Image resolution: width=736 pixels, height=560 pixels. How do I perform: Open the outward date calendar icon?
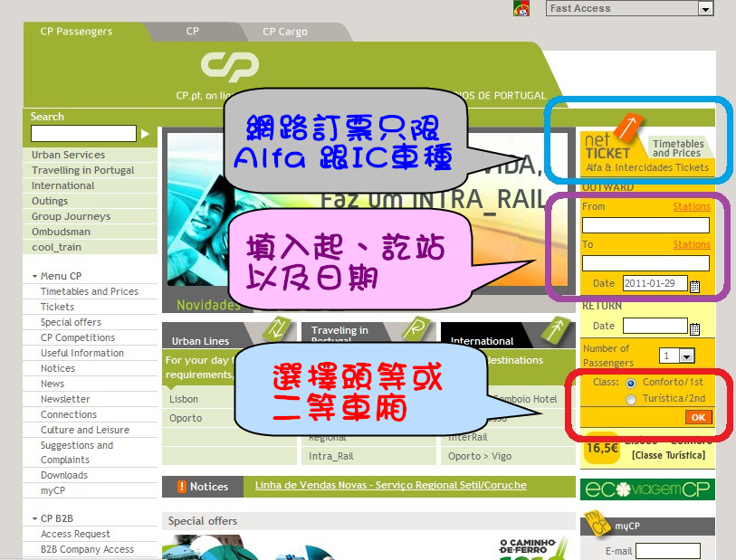point(694,286)
